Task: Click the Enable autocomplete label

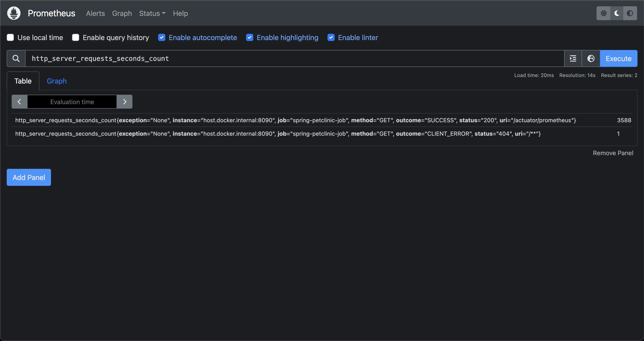Action: click(203, 38)
